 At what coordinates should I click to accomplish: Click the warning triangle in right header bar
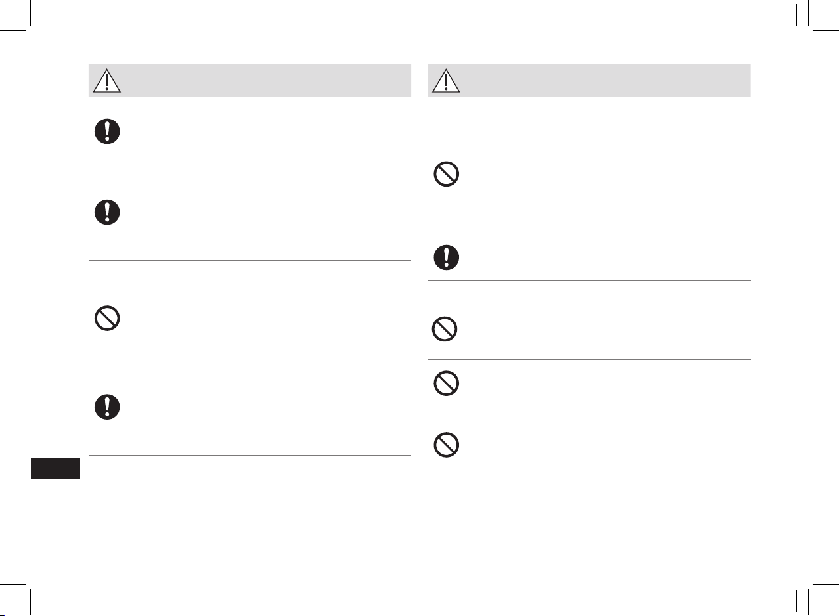coord(446,80)
